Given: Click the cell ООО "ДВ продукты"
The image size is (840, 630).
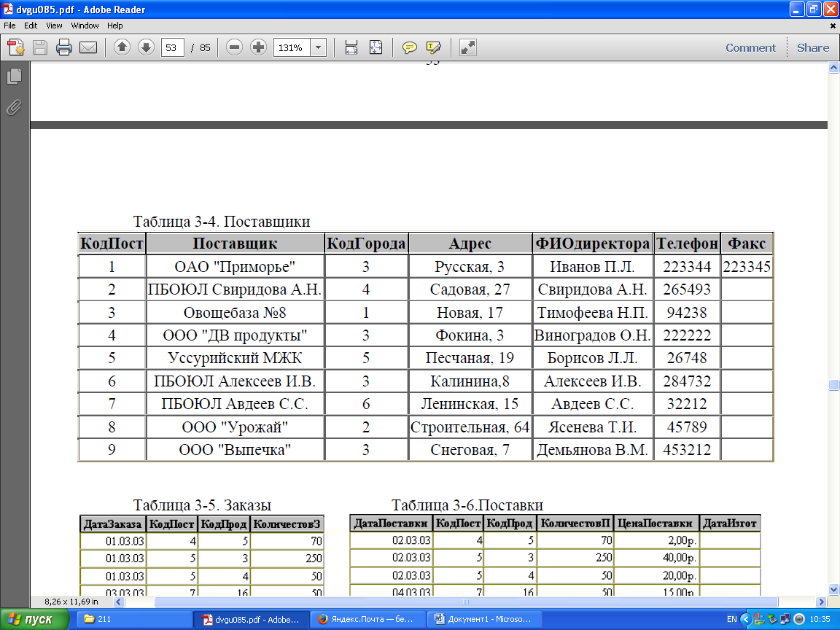Looking at the screenshot, I should (x=235, y=335).
